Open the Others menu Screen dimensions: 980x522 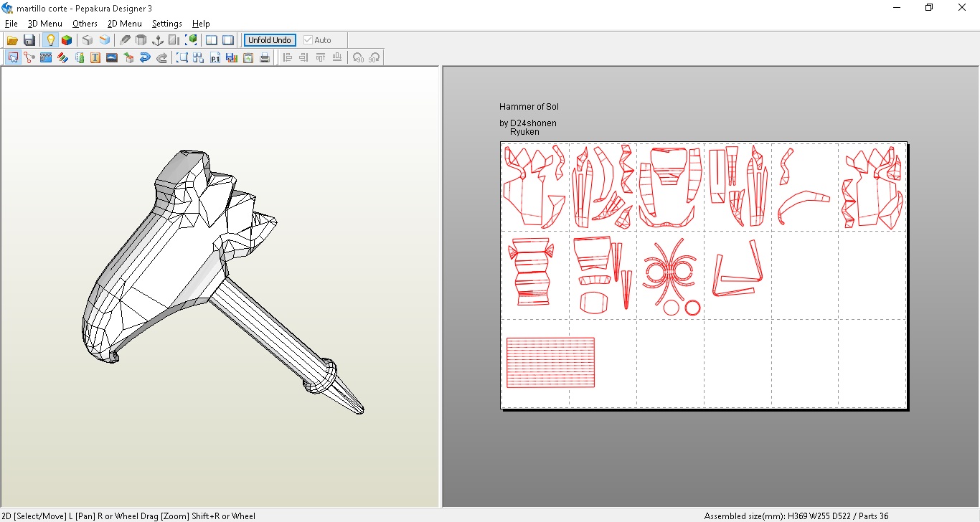[x=85, y=24]
